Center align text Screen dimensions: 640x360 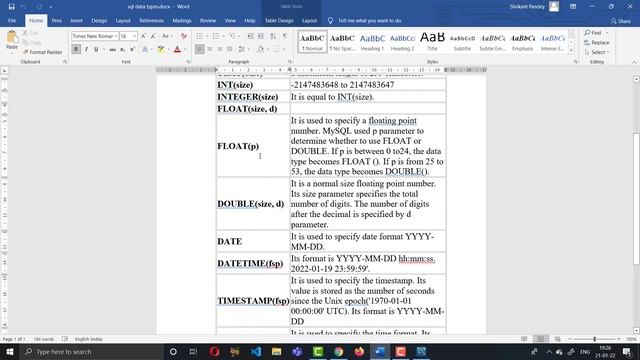point(209,49)
